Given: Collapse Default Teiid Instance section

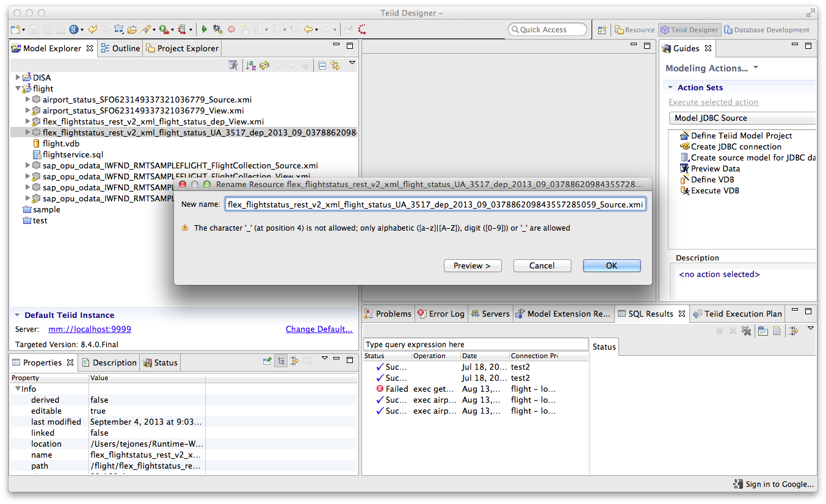Looking at the screenshot, I should [x=17, y=315].
